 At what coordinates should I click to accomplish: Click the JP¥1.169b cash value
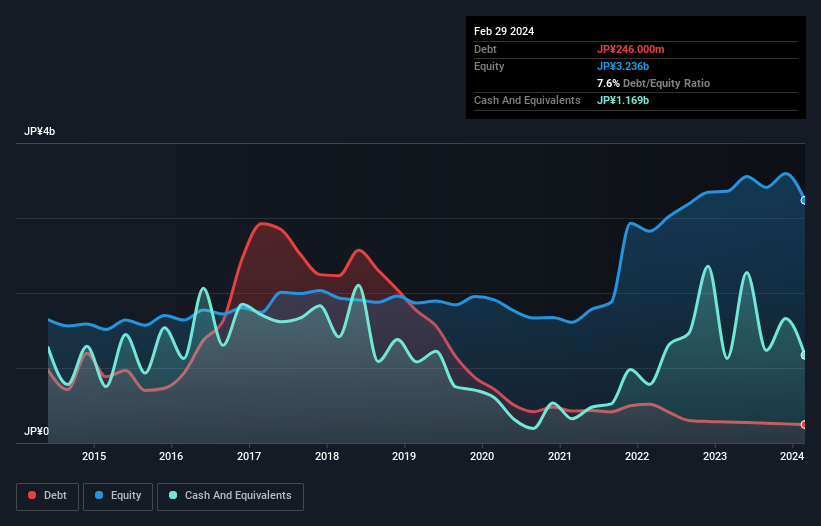623,100
